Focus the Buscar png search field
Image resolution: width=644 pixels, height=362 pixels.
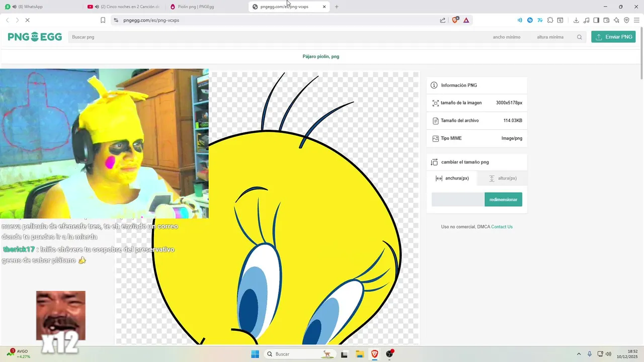click(277, 37)
